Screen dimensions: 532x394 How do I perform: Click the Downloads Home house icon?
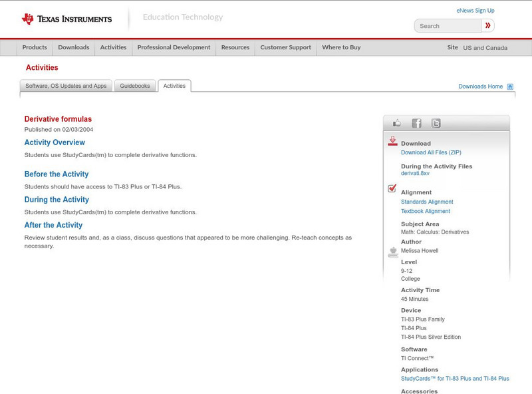point(509,86)
